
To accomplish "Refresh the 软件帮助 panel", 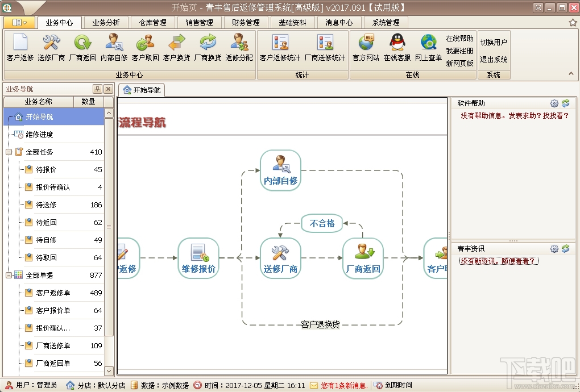I will tap(565, 103).
